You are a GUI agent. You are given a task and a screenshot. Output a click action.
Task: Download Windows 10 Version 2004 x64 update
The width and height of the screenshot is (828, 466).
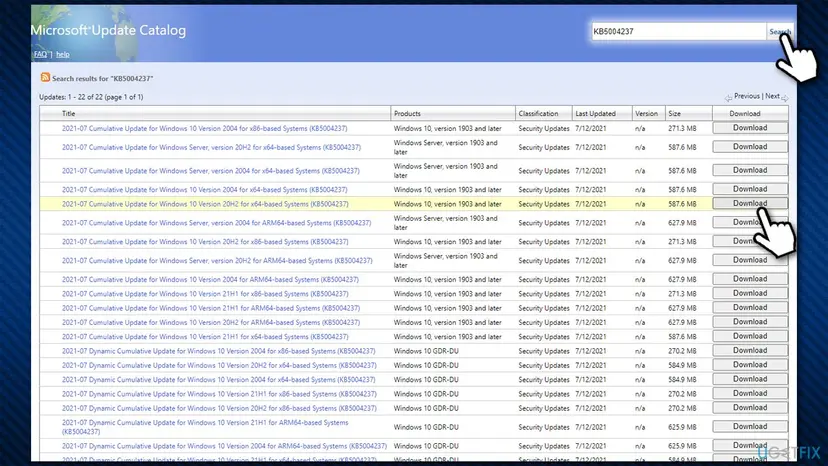pyautogui.click(x=750, y=189)
